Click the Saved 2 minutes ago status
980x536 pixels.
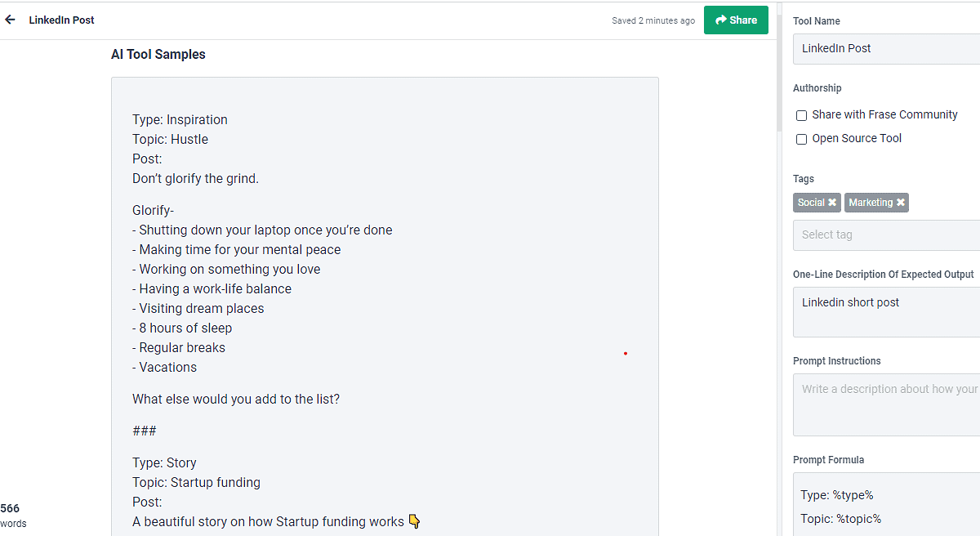[653, 20]
